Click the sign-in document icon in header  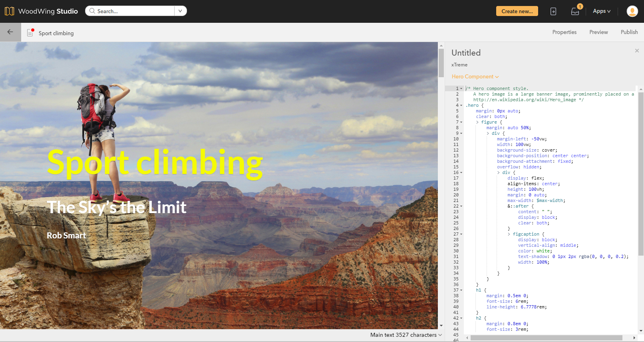553,11
